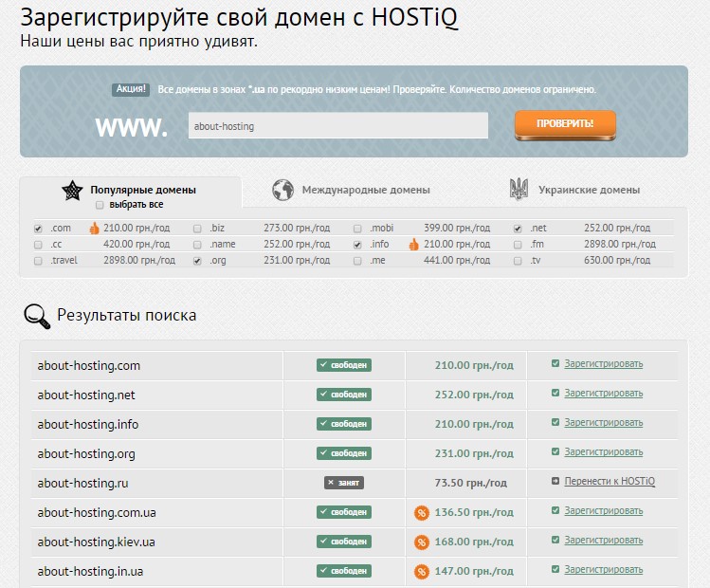Click the 'свободен' badge for about-hosting.net
This screenshot has height=588, width=710.
coord(344,395)
